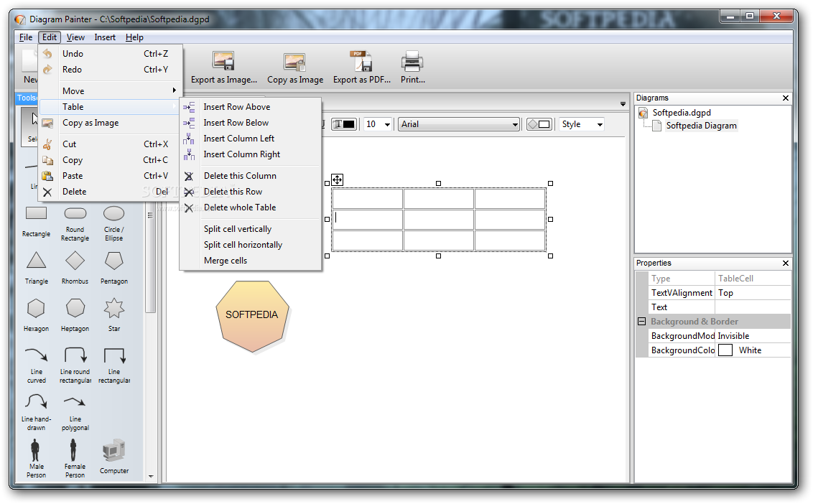Open the View menu
The height and width of the screenshot is (504, 813).
[75, 37]
